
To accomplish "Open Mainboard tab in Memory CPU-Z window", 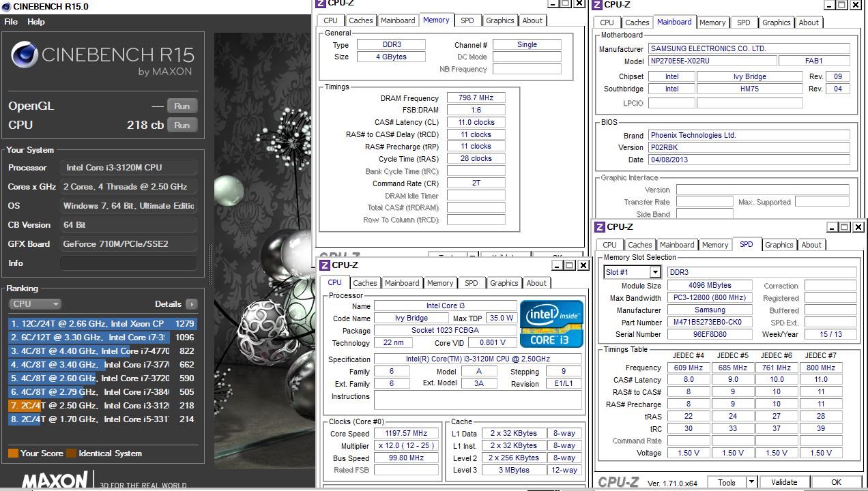I will [x=398, y=20].
